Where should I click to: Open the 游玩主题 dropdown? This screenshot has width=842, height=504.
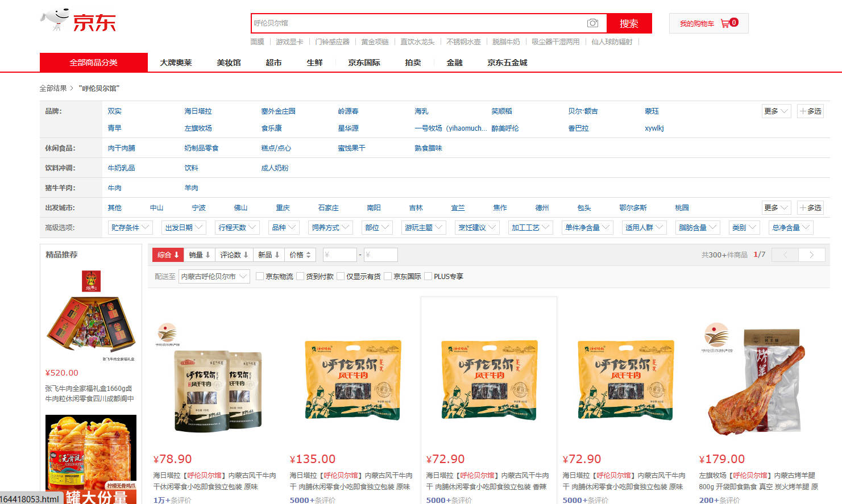[x=424, y=228]
